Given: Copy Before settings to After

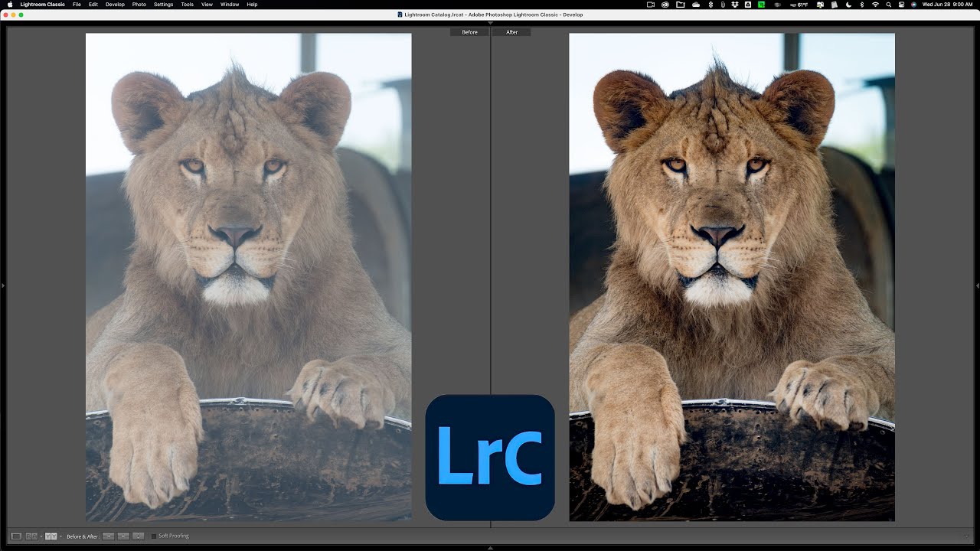Looking at the screenshot, I should point(109,536).
